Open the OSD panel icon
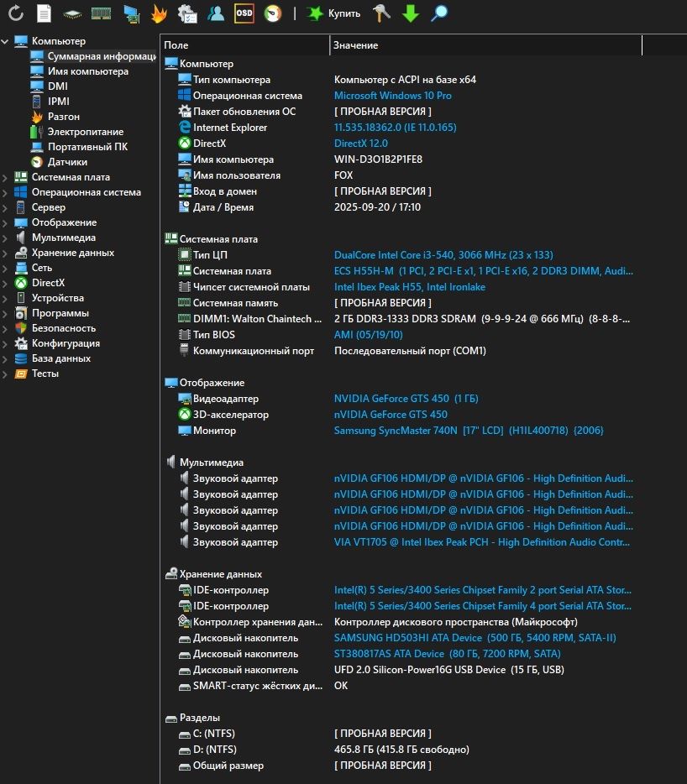 (244, 13)
